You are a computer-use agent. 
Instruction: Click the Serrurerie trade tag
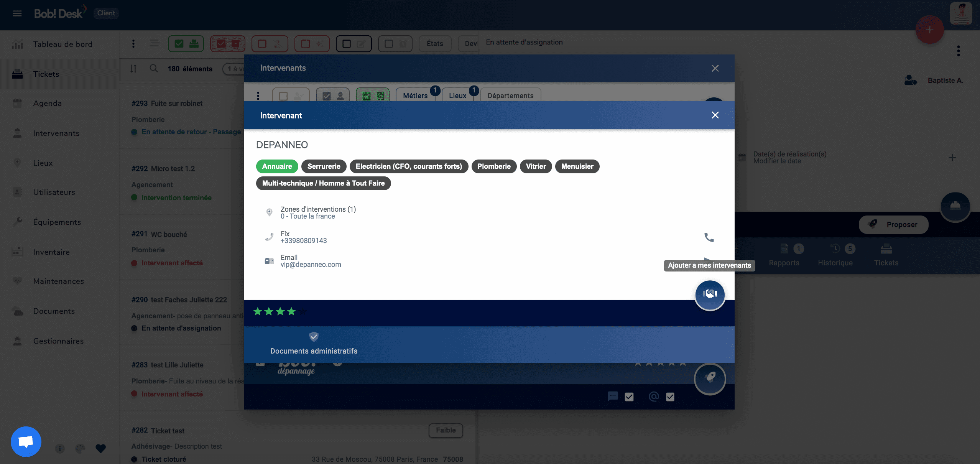324,166
